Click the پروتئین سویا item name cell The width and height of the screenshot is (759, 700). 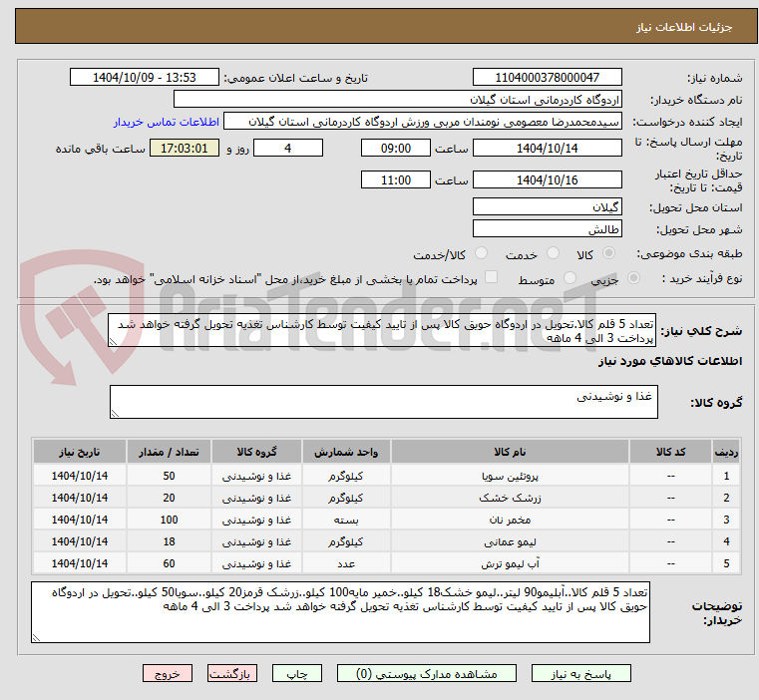(x=510, y=476)
